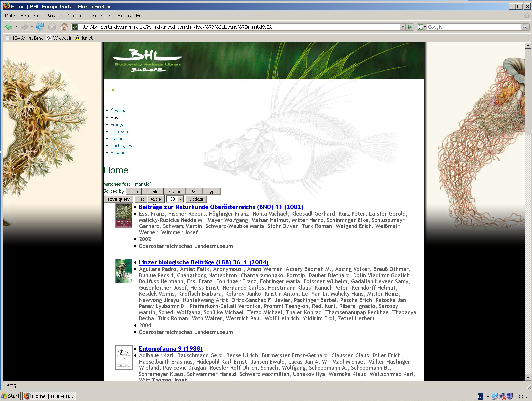Open the Entomofauna 9 (1988) link

click(x=171, y=349)
